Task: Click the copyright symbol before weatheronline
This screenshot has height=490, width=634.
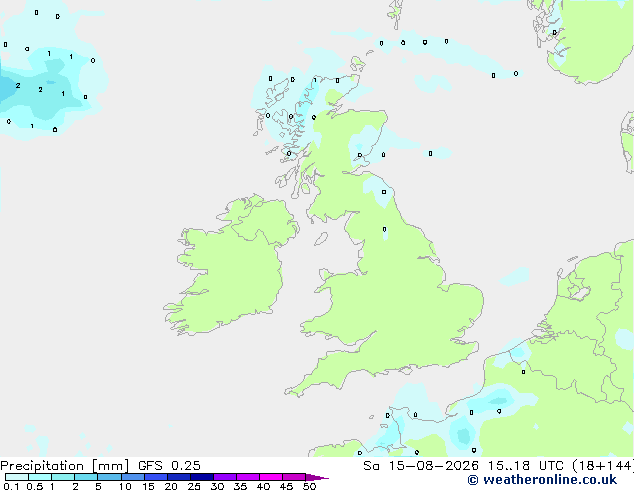Action: (x=473, y=480)
